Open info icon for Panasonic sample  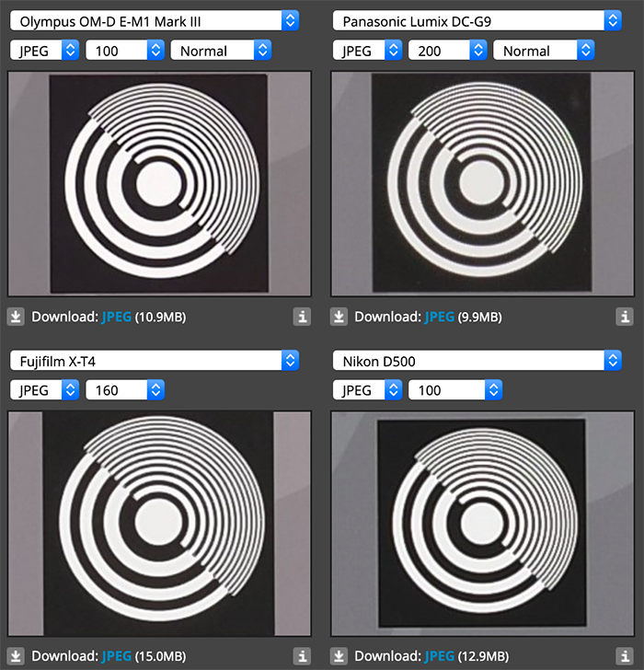(x=626, y=317)
